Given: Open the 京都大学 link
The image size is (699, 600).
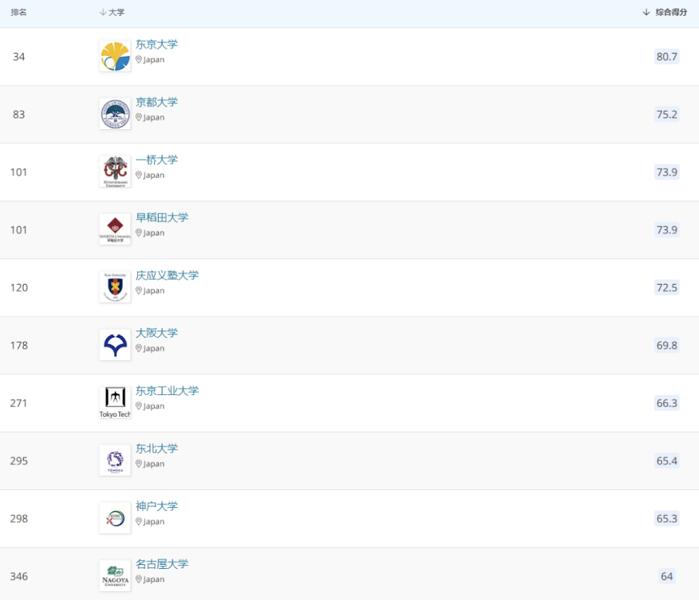Looking at the screenshot, I should click(x=156, y=102).
